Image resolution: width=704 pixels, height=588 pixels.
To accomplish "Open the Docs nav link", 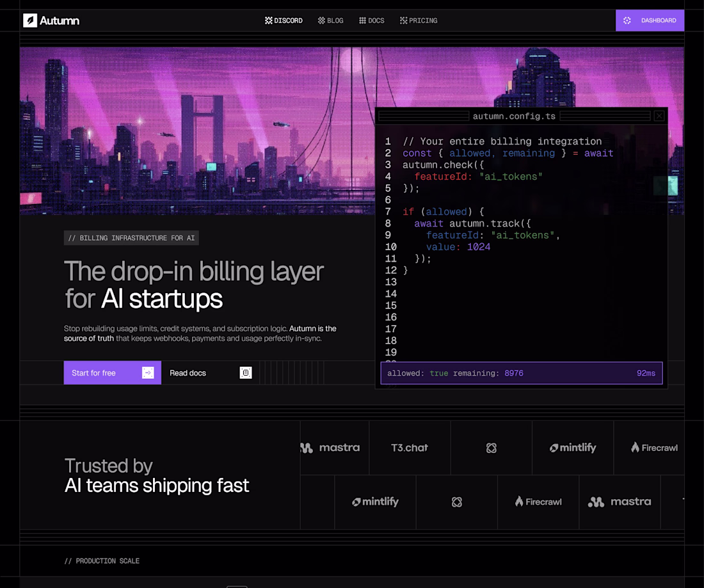I will pyautogui.click(x=372, y=20).
